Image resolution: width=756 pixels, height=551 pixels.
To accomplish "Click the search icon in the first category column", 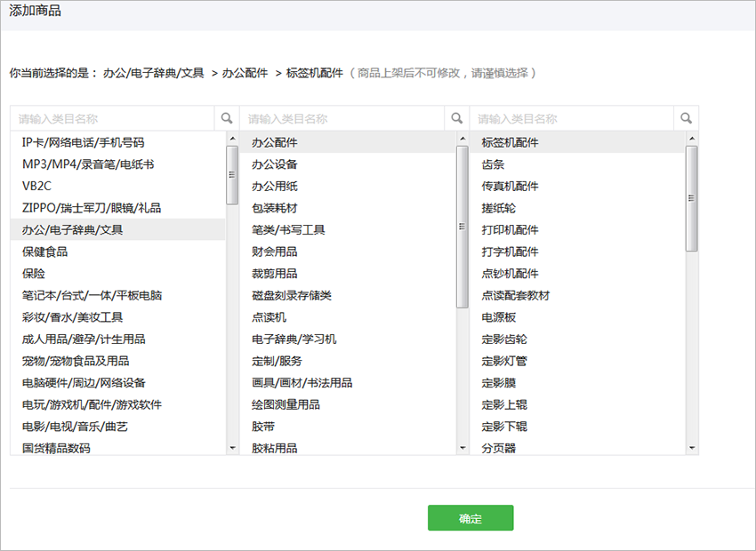I will click(x=227, y=117).
